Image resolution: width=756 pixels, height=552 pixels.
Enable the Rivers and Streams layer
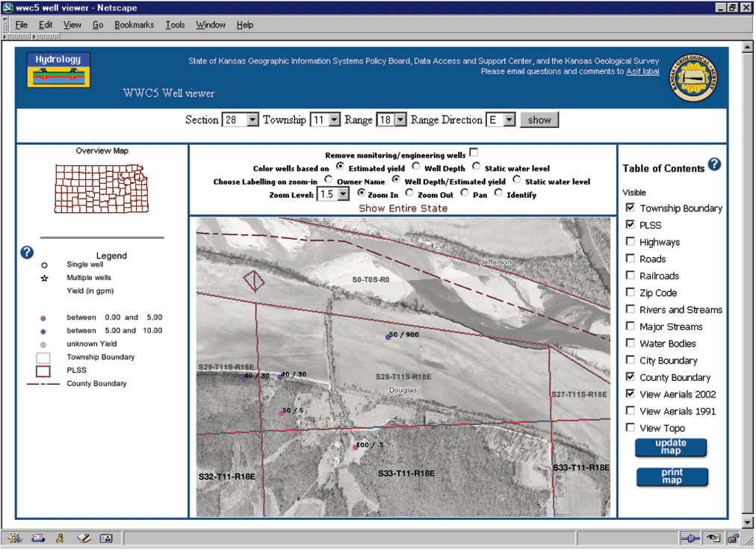[x=630, y=308]
